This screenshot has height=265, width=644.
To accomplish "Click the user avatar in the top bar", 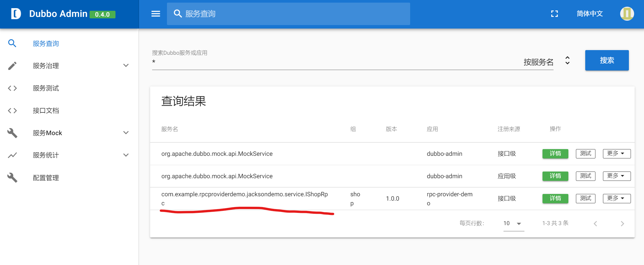I will [x=627, y=13].
